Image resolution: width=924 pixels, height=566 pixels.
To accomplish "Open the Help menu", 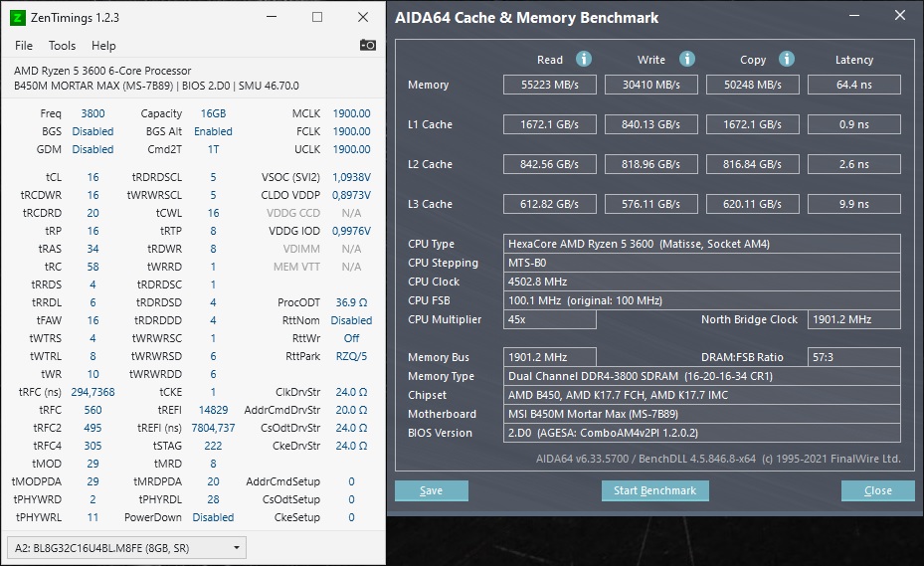I will point(103,46).
